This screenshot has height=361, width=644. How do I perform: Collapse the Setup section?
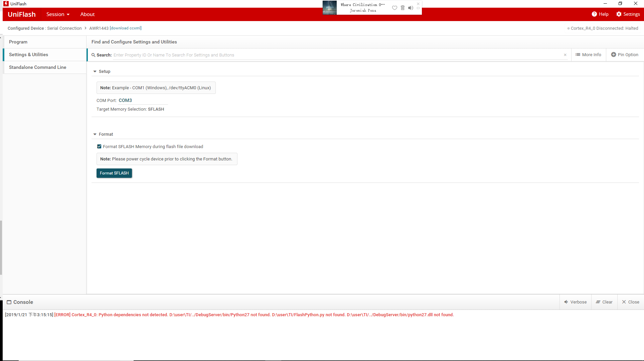click(x=95, y=72)
